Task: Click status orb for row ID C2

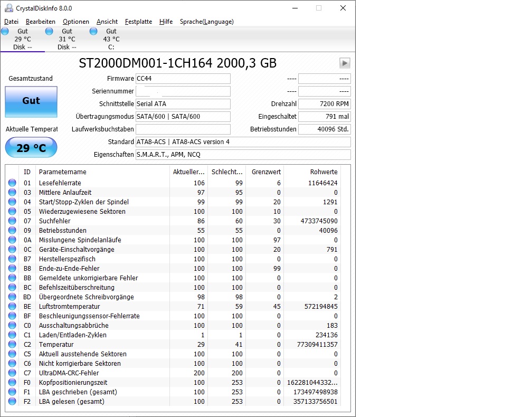Action: click(x=12, y=344)
